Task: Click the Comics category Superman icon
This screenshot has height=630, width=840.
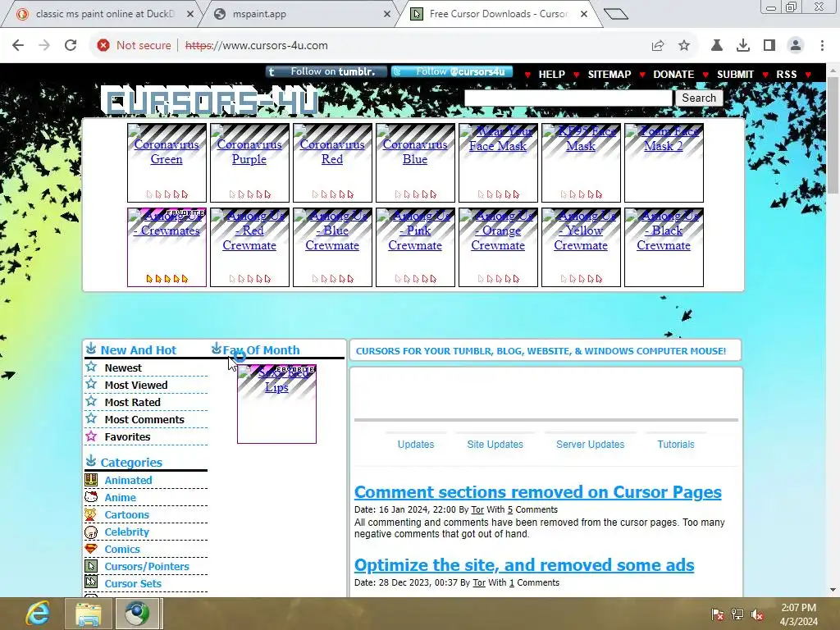Action: coord(91,549)
